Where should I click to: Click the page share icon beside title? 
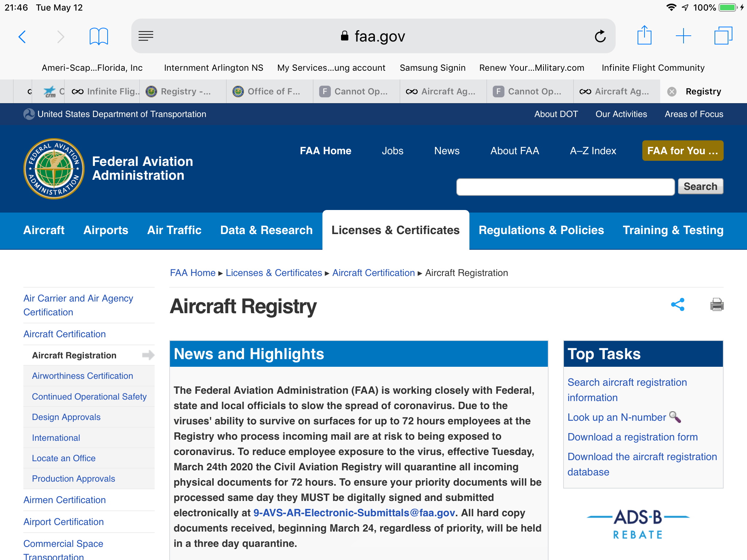click(x=678, y=305)
